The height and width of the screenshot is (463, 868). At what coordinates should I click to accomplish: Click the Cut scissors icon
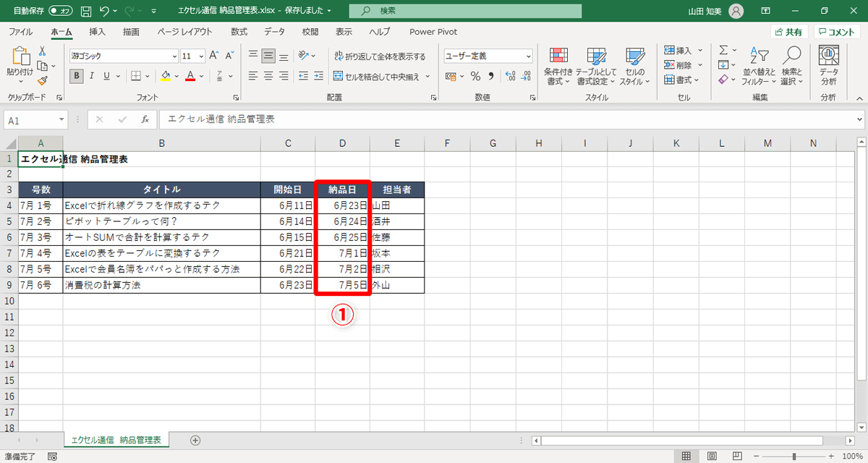(42, 51)
